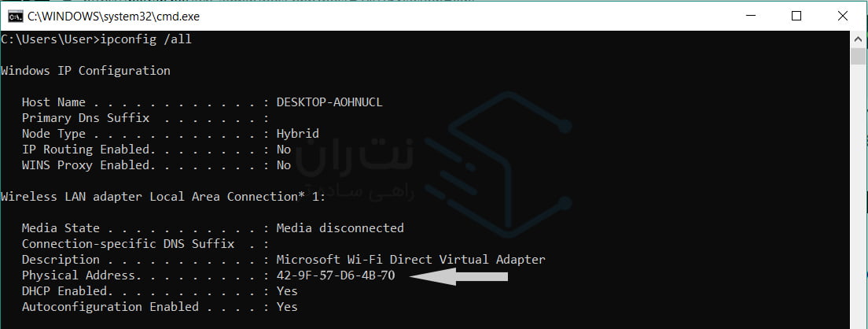This screenshot has width=868, height=329.
Task: Click the Yes value beside DHCP Enabled
Action: tap(287, 291)
